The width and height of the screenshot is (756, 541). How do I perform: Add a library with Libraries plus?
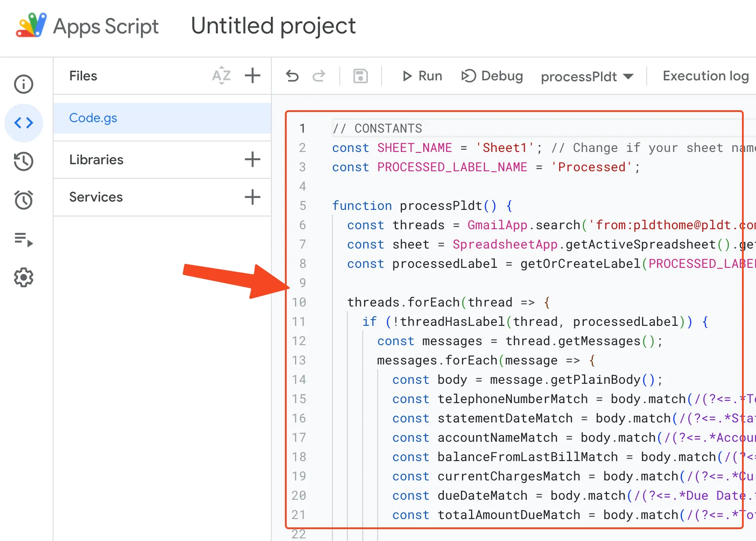252,159
